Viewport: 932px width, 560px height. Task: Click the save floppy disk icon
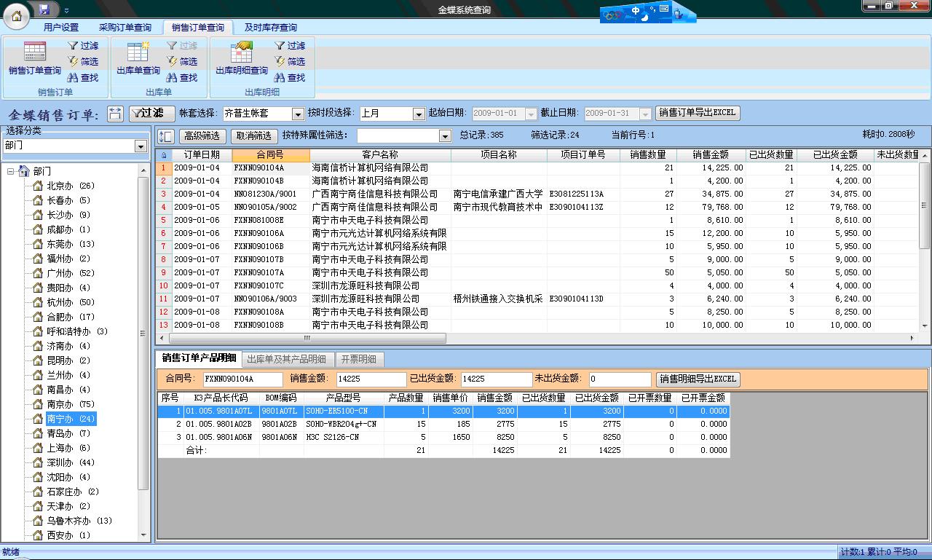click(44, 9)
